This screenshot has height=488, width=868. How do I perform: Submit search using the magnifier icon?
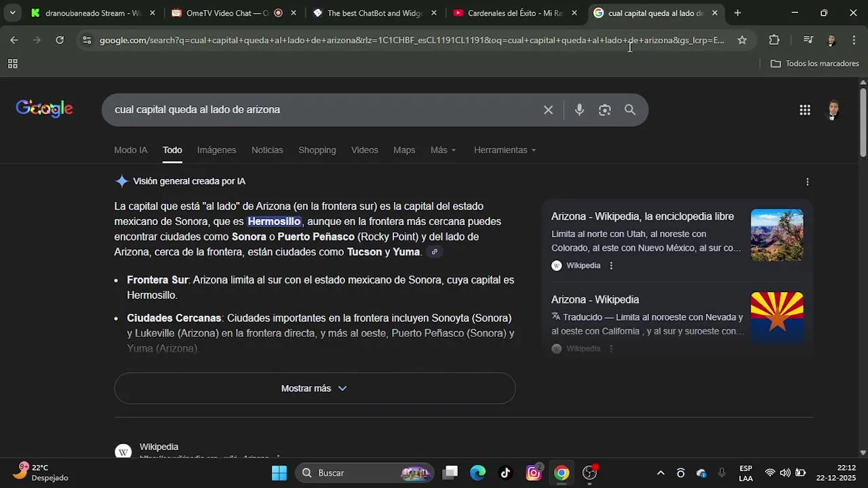630,110
